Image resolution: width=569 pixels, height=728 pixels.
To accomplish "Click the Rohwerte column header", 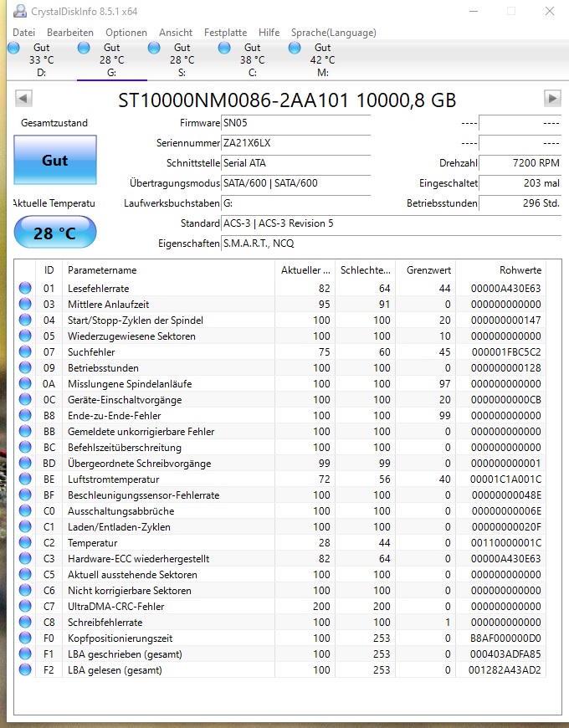I will (x=501, y=270).
